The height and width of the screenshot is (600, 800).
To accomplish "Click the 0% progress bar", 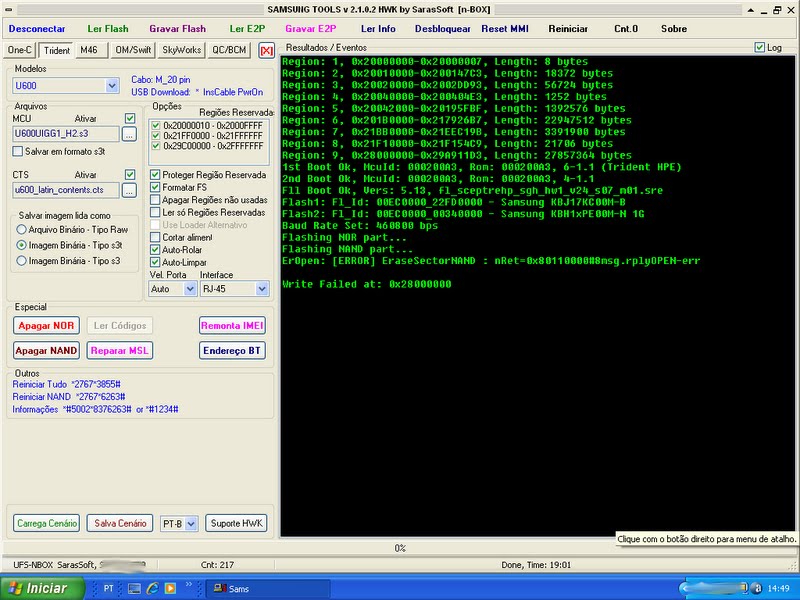I will coord(400,548).
